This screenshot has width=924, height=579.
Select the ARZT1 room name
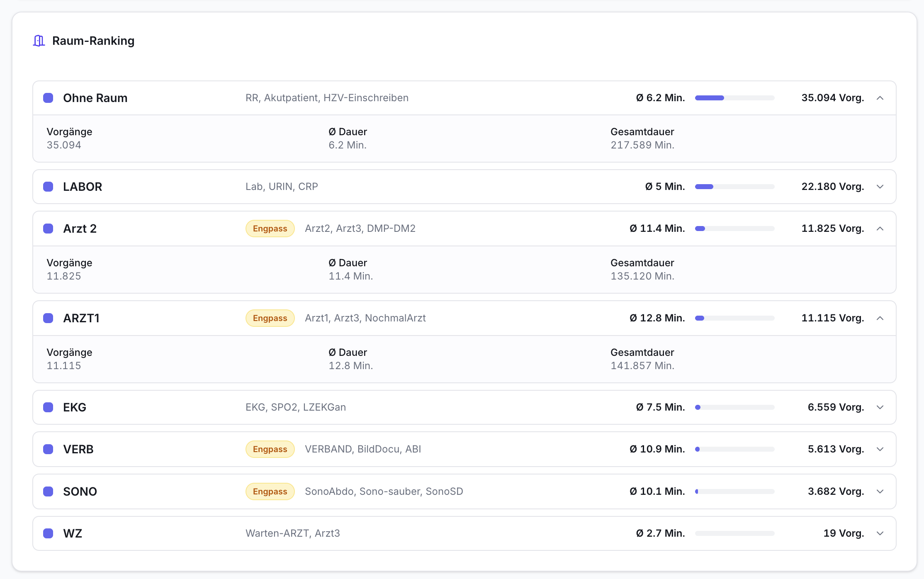pyautogui.click(x=81, y=318)
